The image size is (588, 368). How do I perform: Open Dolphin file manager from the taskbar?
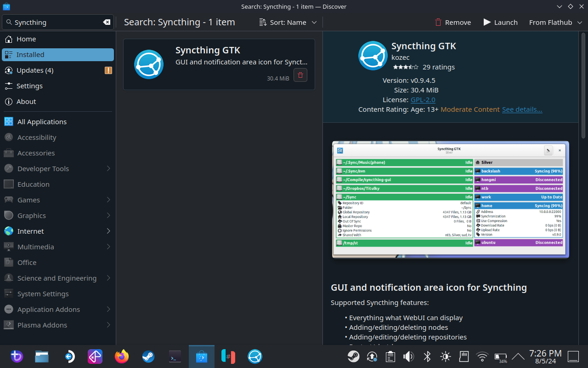tap(42, 356)
